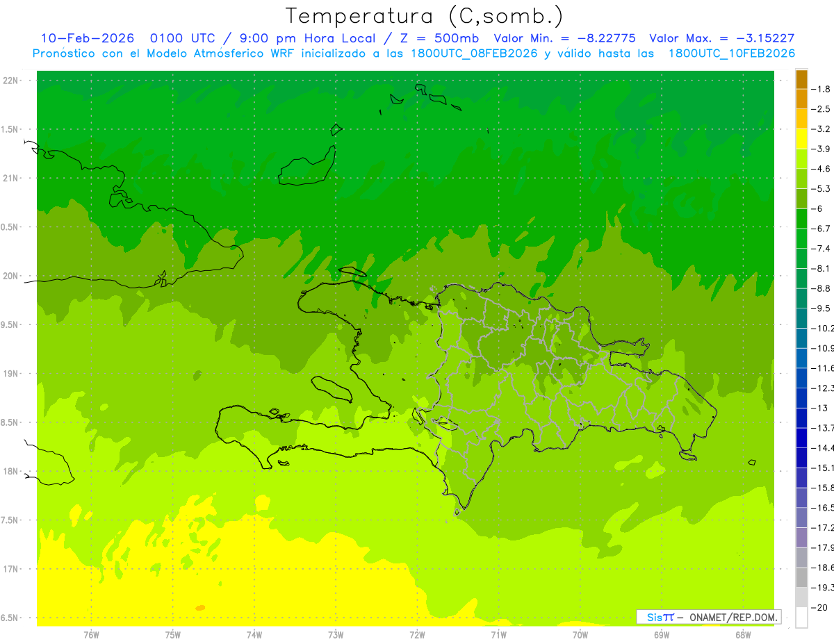Screen dimensions: 834x644
Task: Click the '70W' longitude label
Action: click(x=580, y=634)
